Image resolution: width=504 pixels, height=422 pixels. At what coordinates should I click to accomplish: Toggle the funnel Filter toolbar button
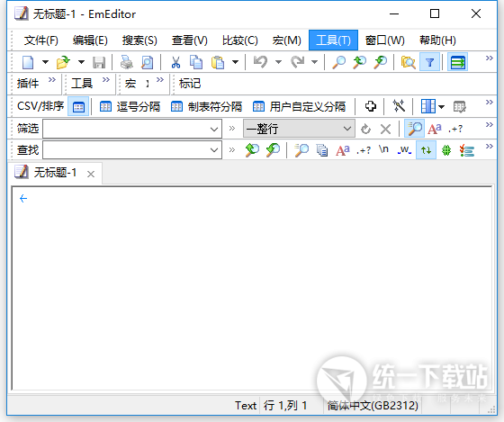point(430,62)
